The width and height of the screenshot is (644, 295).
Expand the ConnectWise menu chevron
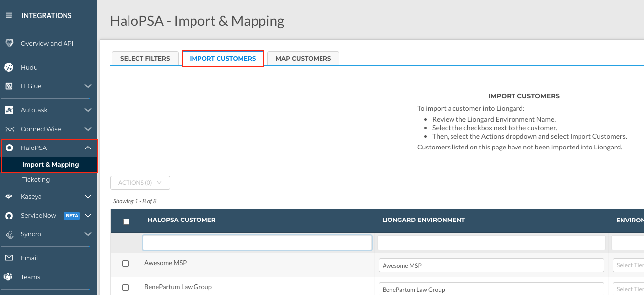coord(88,129)
